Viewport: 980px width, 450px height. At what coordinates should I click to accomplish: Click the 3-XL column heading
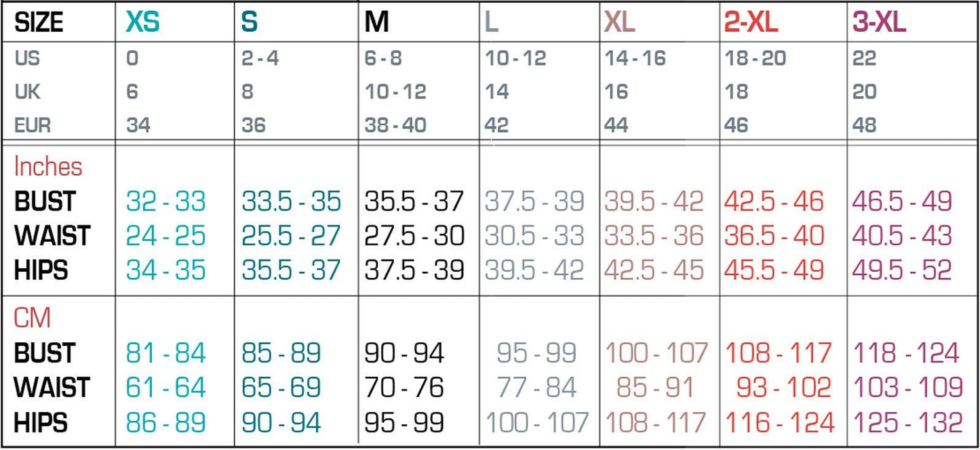(x=880, y=23)
